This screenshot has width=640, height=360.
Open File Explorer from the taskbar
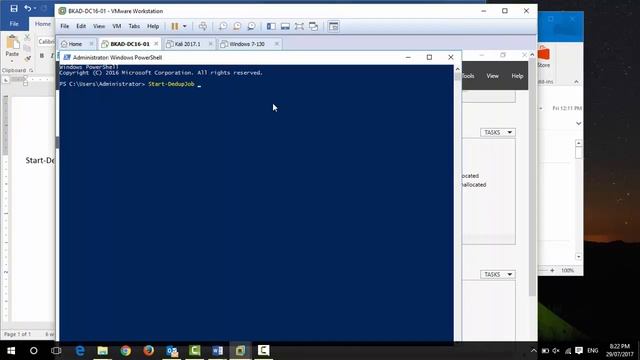click(x=102, y=351)
